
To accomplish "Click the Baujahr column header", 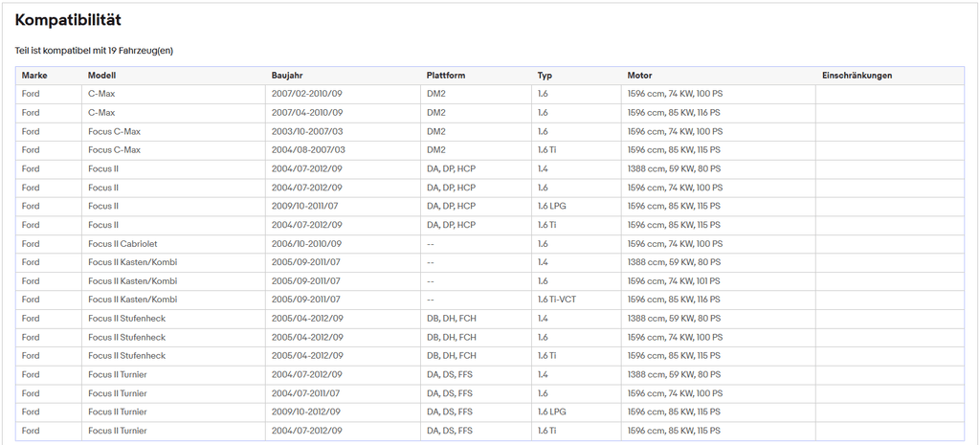I will pyautogui.click(x=287, y=76).
